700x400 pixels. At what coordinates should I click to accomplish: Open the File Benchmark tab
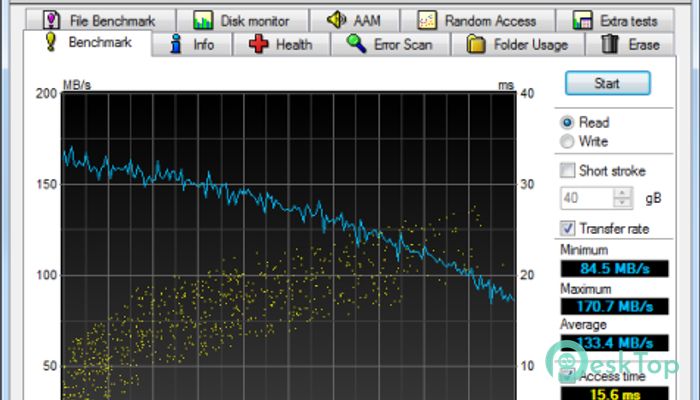point(100,21)
